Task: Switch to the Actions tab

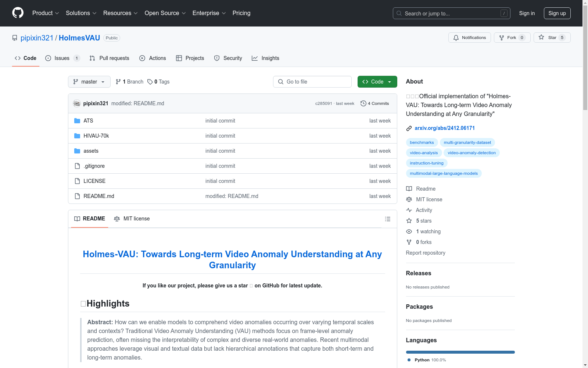Action: click(153, 58)
